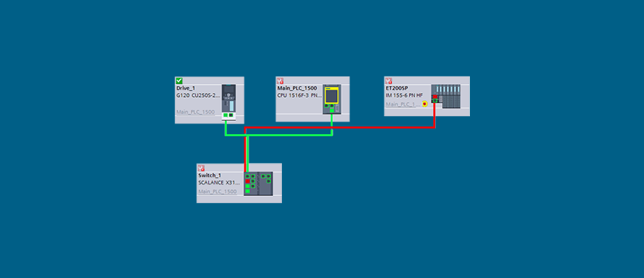644x278 pixels.
Task: Click the 'Main_PLC_1500' device title
Action: (x=297, y=88)
